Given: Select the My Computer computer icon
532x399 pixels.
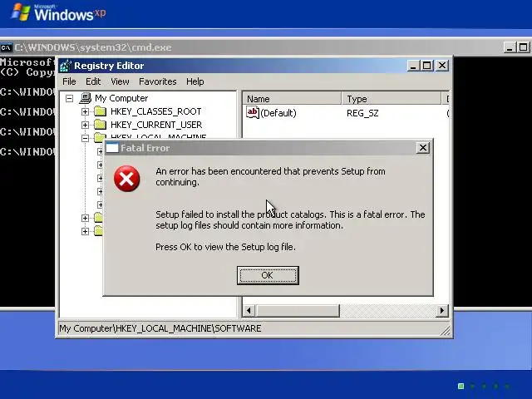Looking at the screenshot, I should pos(86,98).
